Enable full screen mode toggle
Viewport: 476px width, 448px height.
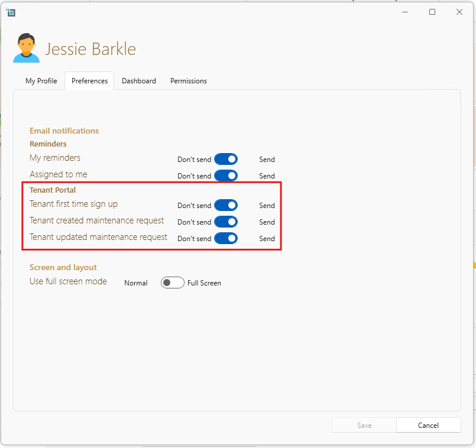coord(173,283)
